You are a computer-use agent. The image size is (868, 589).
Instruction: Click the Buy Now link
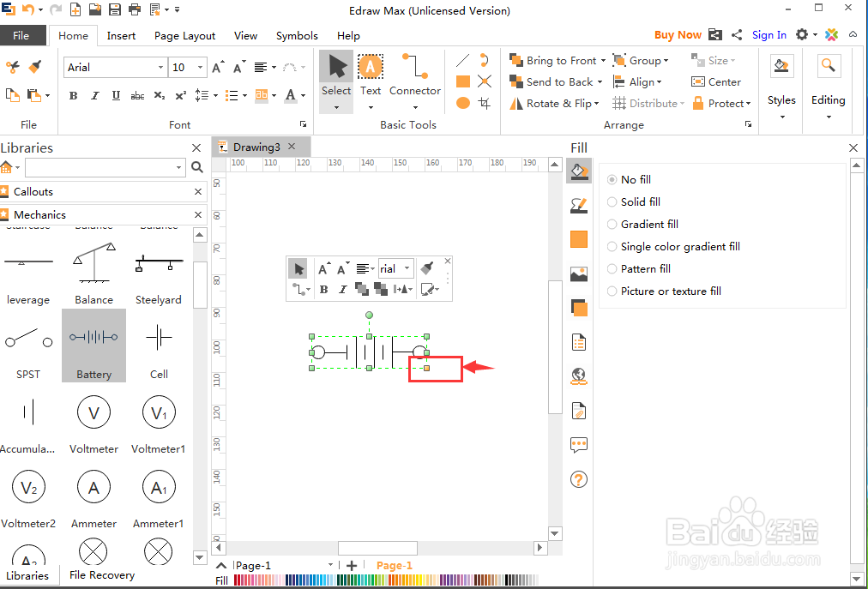[678, 35]
